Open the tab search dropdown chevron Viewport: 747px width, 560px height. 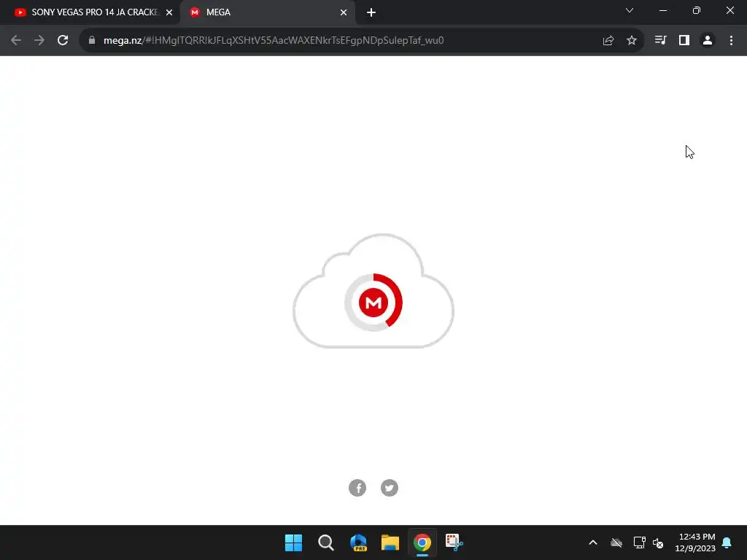630,10
